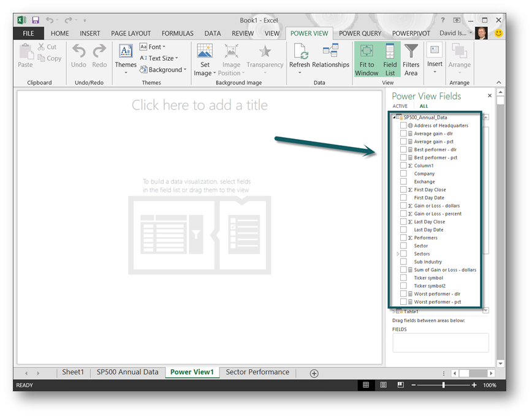Image resolution: width=532 pixels, height=417 pixels.
Task: Click the horizontal scrollbar thumb
Action: (464, 374)
